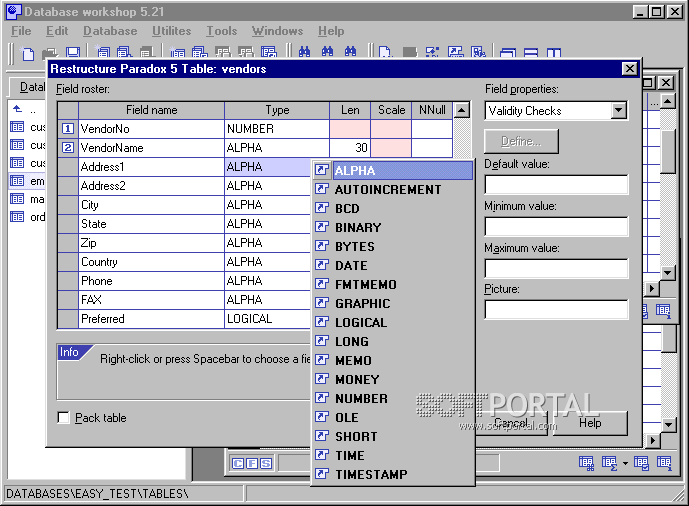Screen dimensions: 689x506
Task: Click the Help button in dialog
Action: point(590,423)
